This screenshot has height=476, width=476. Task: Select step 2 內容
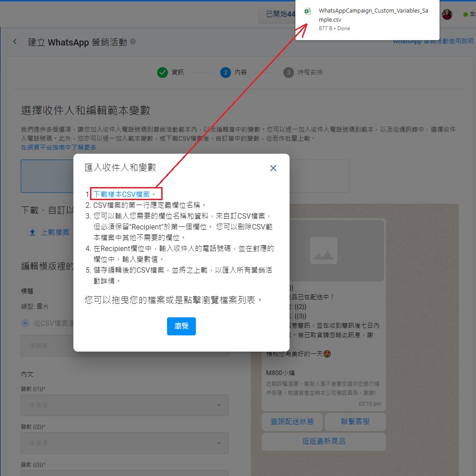233,72
